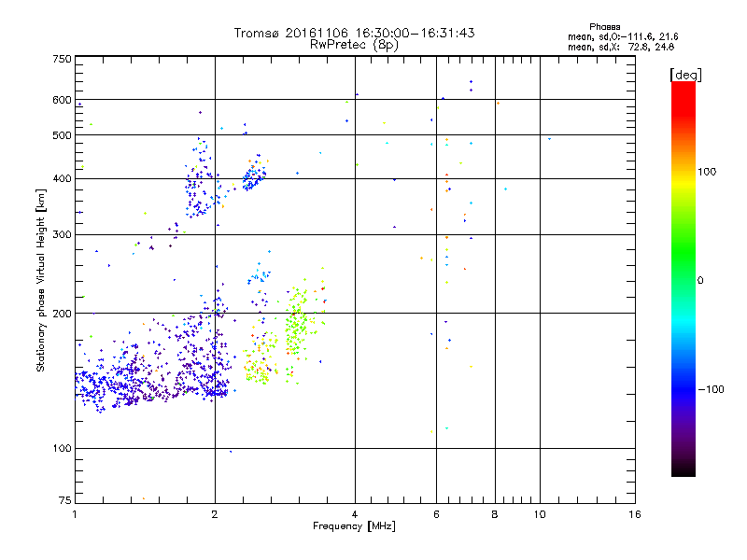Click the x-axis tick label '1'

(x=75, y=514)
